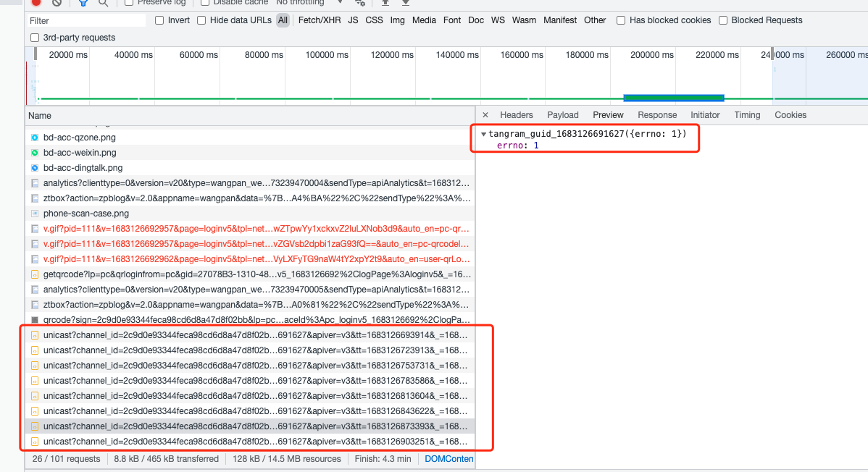
Task: Filter requests by Fetch/XHR
Action: point(320,20)
